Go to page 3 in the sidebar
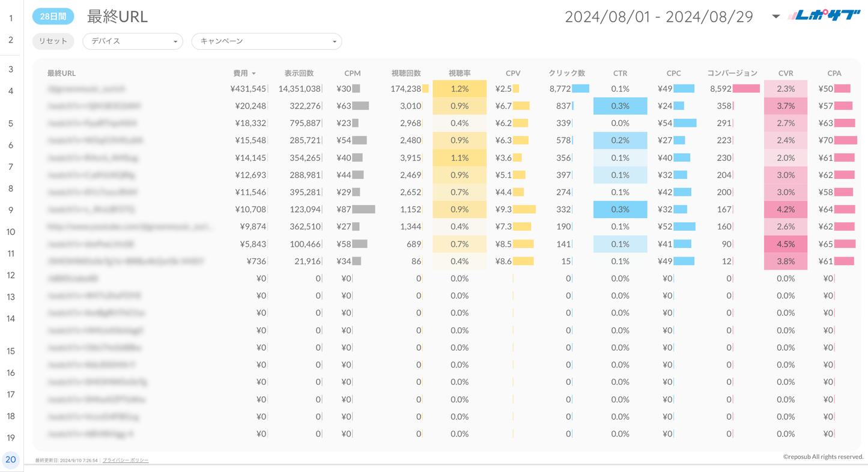The height and width of the screenshot is (472, 868). pyautogui.click(x=11, y=69)
